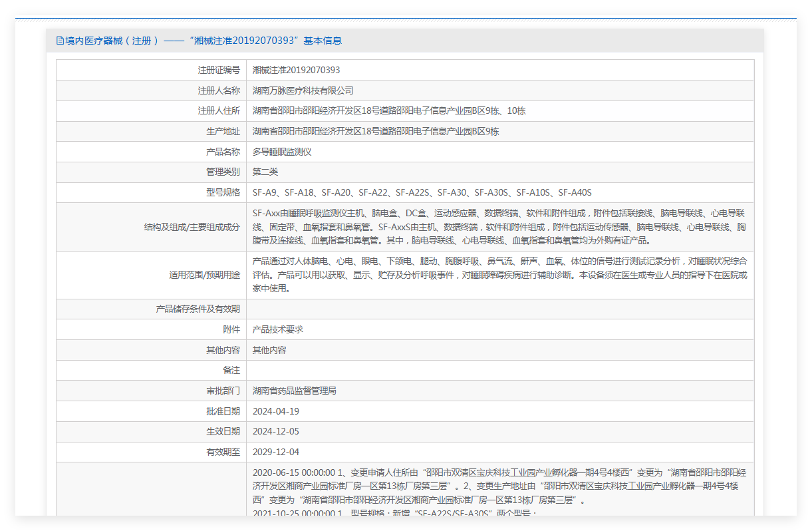This screenshot has width=812, height=531.
Task: Click the 其他内容 value in the right column
Action: click(x=269, y=350)
